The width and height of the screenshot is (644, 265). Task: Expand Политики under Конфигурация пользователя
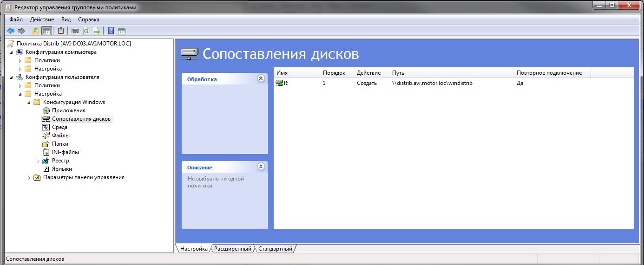tap(20, 86)
